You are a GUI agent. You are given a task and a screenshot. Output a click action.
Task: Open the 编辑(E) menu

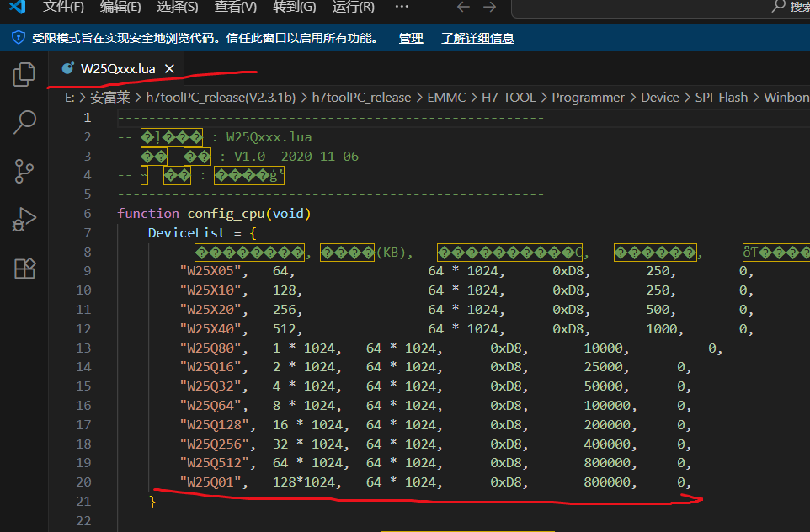(x=120, y=8)
